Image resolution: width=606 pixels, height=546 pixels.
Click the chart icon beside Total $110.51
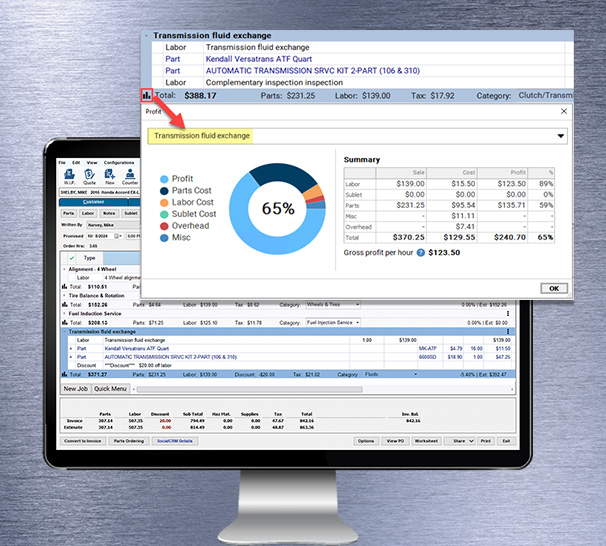65,287
